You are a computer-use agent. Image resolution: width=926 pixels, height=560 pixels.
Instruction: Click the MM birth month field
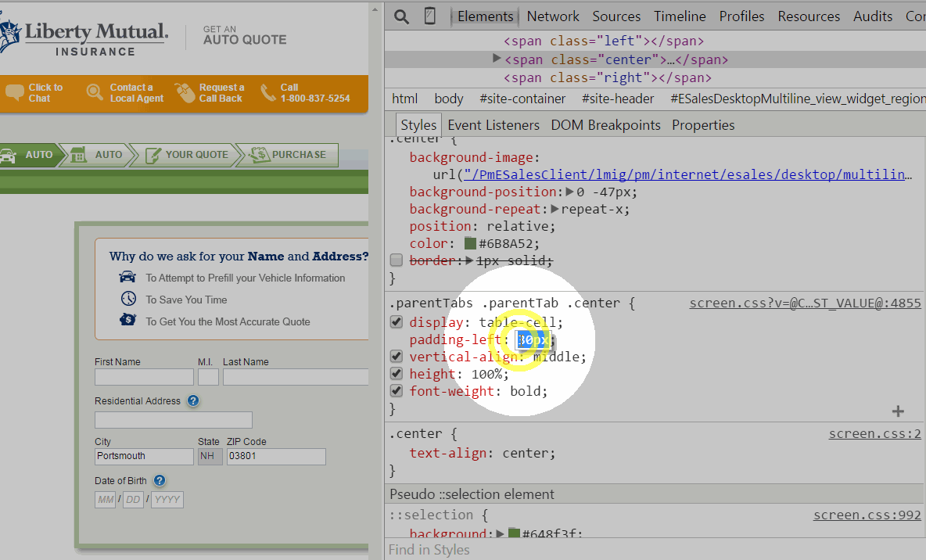(105, 500)
